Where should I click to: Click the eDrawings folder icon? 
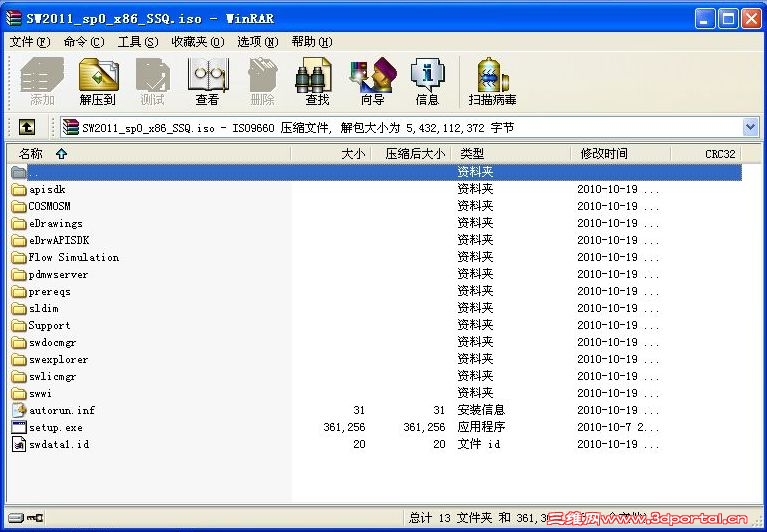19,223
